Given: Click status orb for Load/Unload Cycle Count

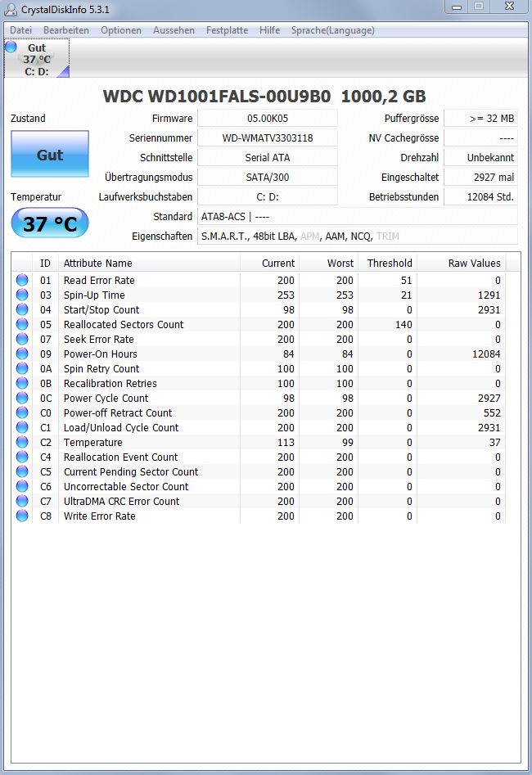Looking at the screenshot, I should (22, 427).
